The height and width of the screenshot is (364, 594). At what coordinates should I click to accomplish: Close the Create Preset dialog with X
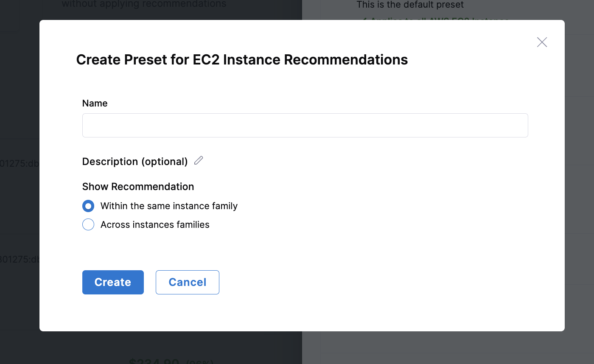click(x=542, y=42)
